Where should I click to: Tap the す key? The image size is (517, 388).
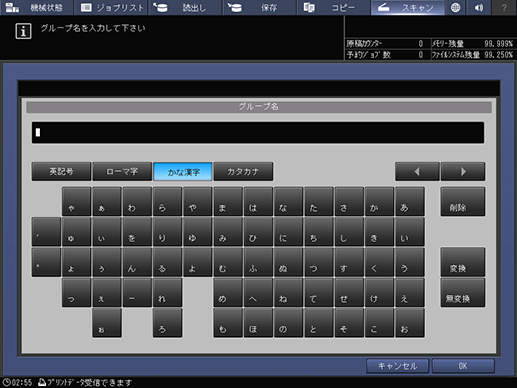pyautogui.click(x=349, y=262)
